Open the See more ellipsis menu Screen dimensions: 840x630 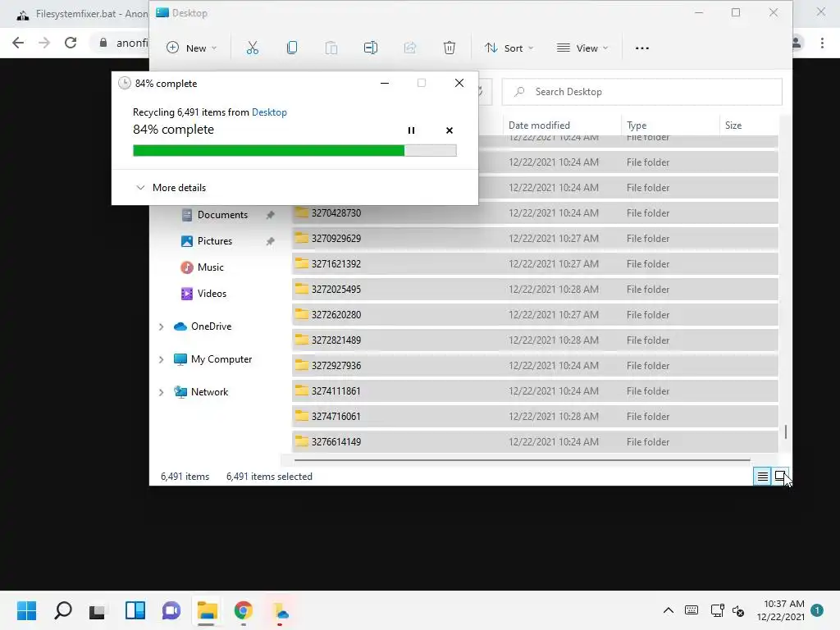pyautogui.click(x=641, y=48)
